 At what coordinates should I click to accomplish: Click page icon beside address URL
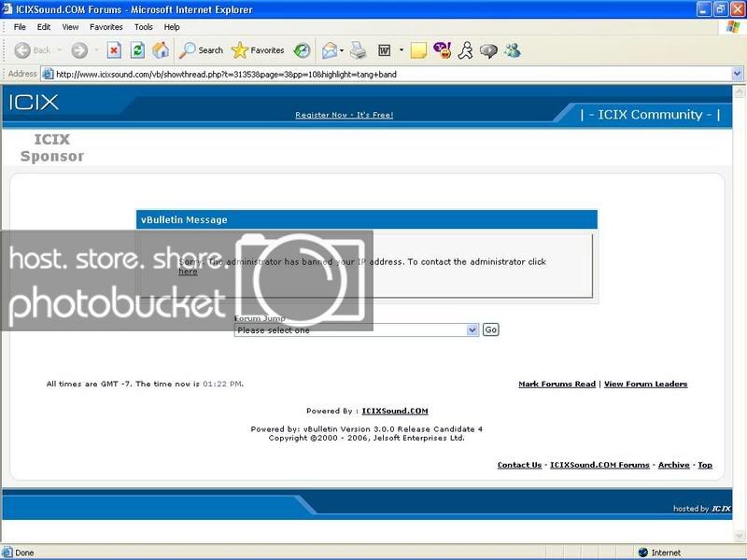[48, 74]
